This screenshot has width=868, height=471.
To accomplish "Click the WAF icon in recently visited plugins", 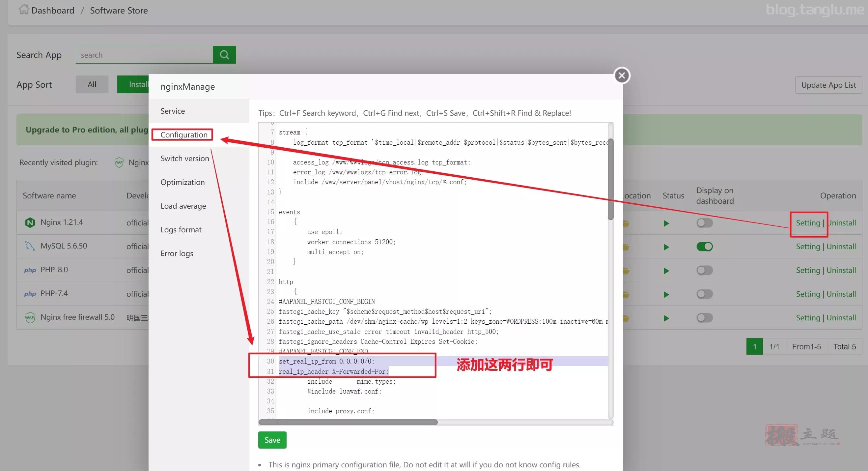I will coord(119,162).
